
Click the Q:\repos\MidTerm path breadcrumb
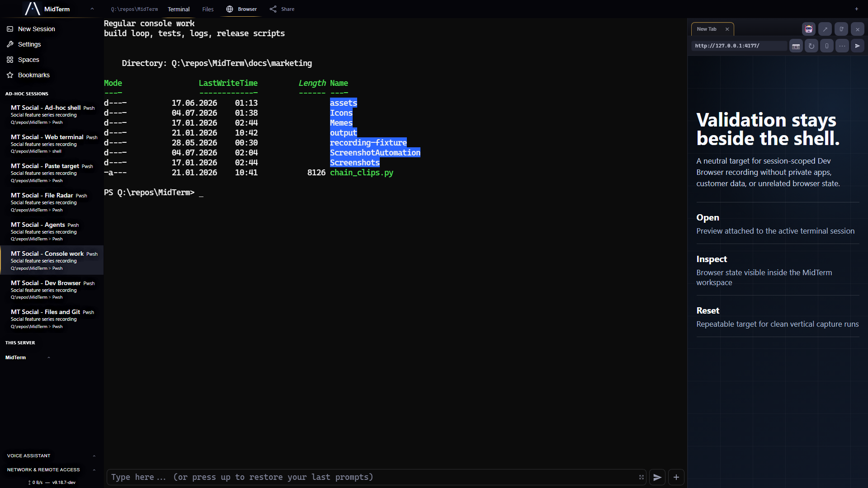tap(134, 9)
